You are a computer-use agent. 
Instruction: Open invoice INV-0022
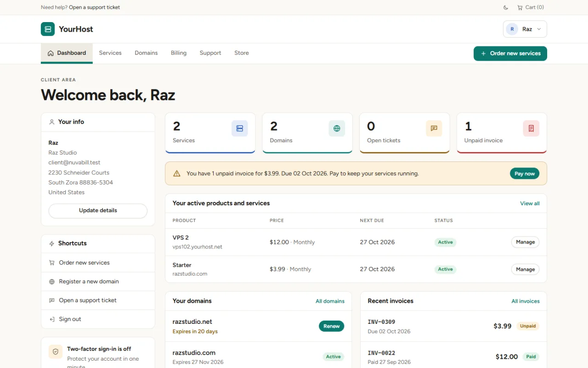[381, 353]
